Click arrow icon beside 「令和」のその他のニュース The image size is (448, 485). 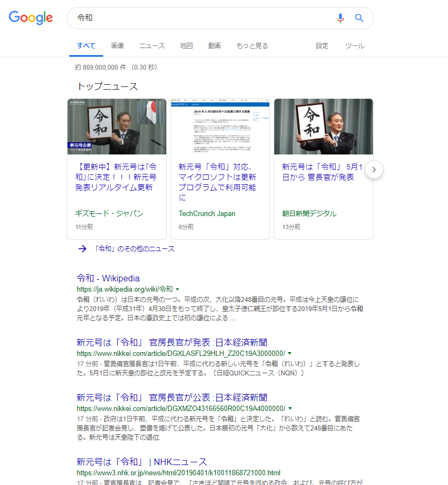tap(83, 249)
